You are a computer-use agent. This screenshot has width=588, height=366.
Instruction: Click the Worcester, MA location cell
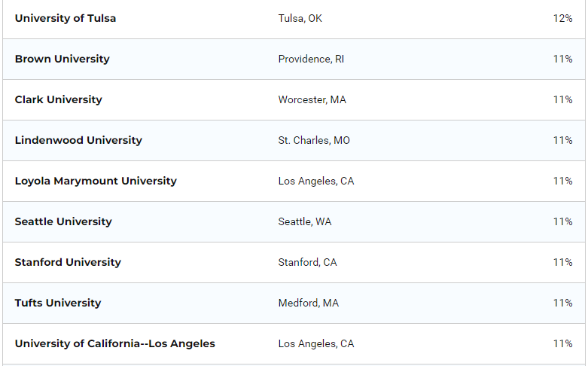pyautogui.click(x=312, y=99)
